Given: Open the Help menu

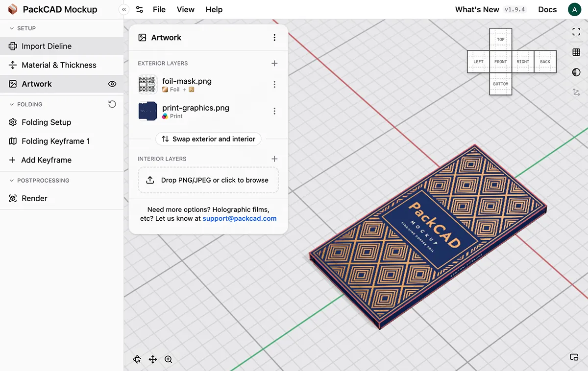Looking at the screenshot, I should coord(214,9).
